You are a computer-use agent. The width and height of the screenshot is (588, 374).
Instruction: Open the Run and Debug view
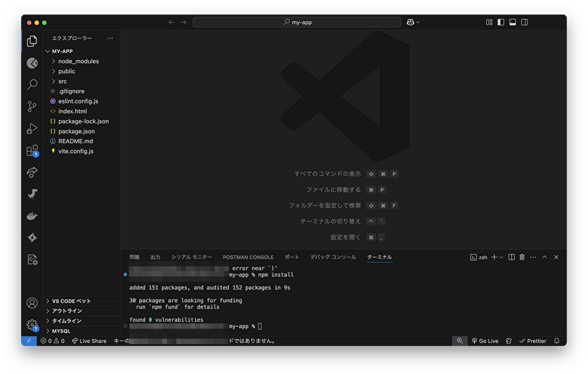point(32,128)
